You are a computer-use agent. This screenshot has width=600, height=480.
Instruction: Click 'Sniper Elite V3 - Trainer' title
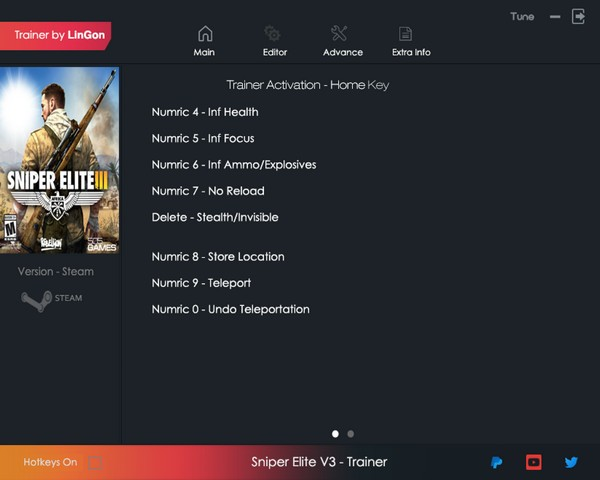(319, 462)
